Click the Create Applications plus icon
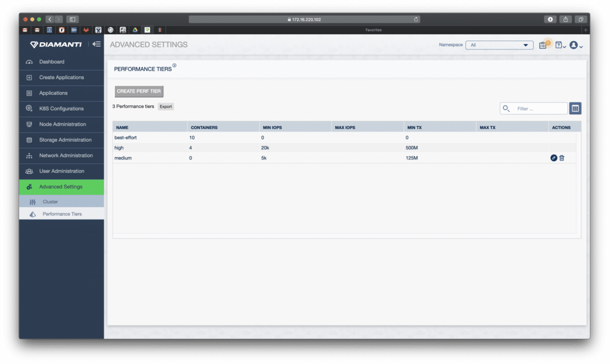This screenshot has height=364, width=609. click(29, 77)
